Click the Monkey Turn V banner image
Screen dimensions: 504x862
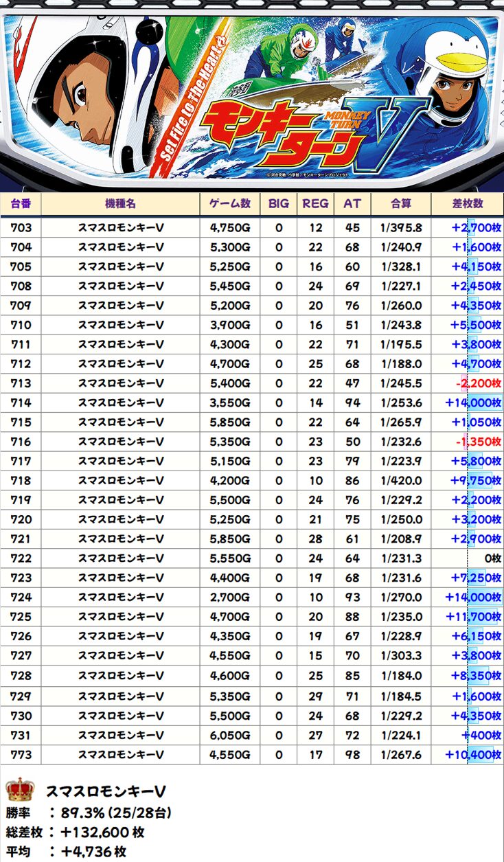pos(252,96)
